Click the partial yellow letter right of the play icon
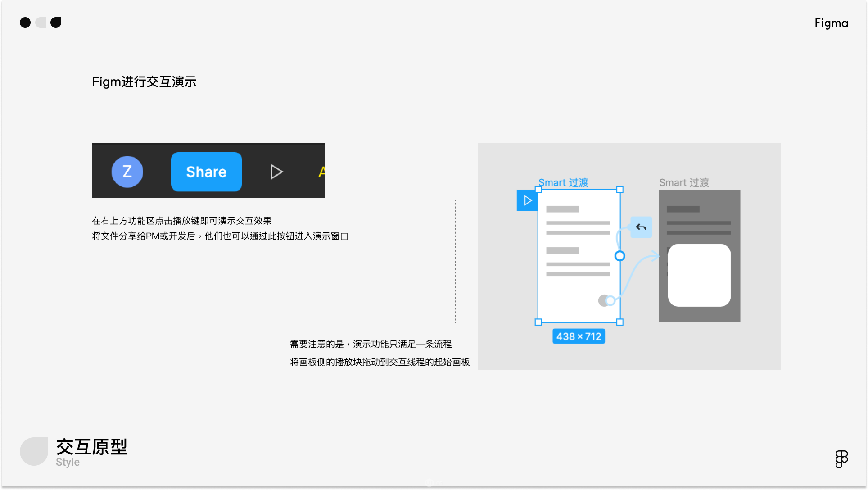Screen dimensions: 868x490 [321, 172]
